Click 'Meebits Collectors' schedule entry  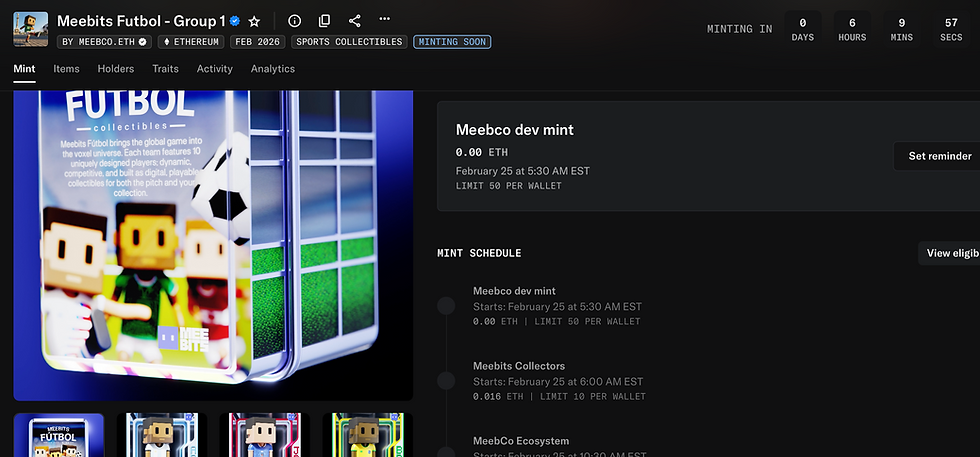[x=519, y=366]
